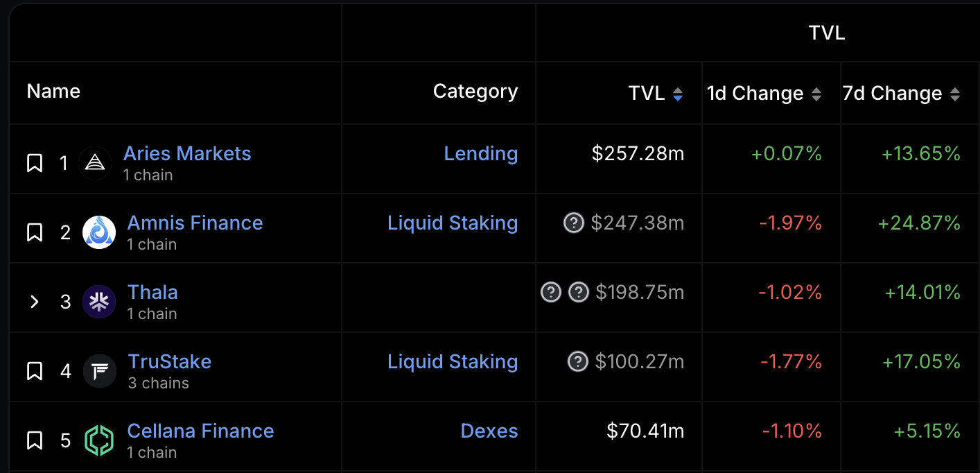
Task: Expand the Thala row chevron
Action: [35, 302]
